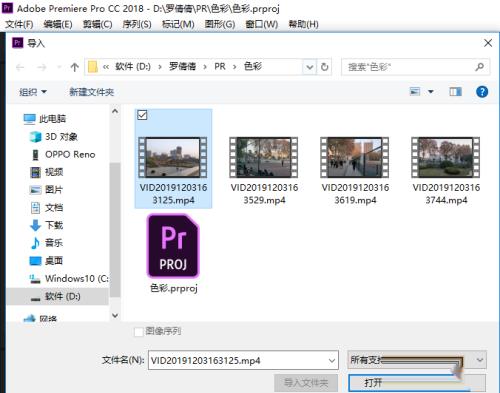The height and width of the screenshot is (393, 500).
Task: Click 罗倩倩 in the address path
Action: [x=182, y=67]
